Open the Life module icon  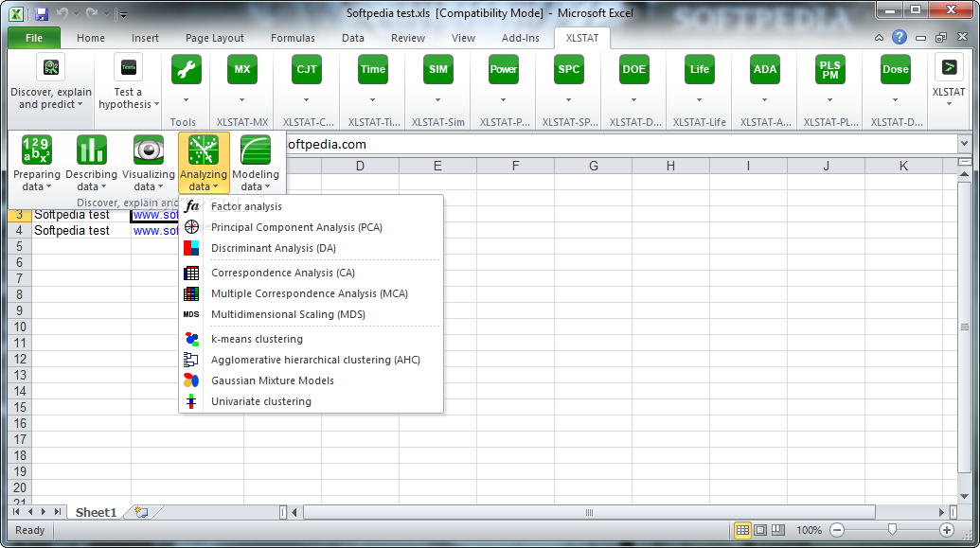click(x=700, y=69)
